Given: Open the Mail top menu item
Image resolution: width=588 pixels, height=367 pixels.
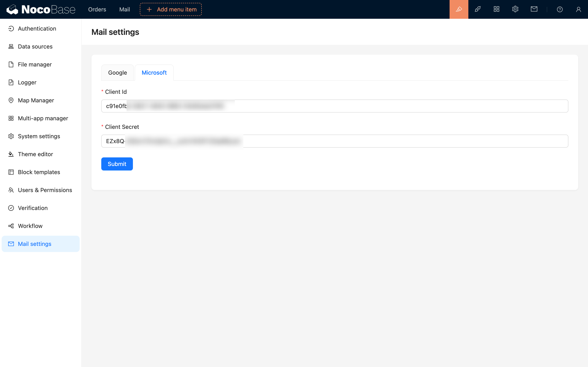Looking at the screenshot, I should click(124, 9).
